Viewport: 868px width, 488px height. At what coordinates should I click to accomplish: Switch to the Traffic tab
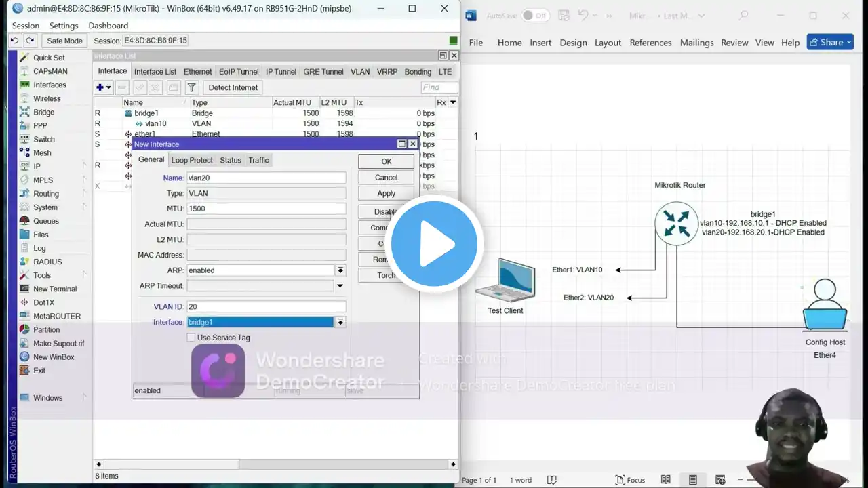pyautogui.click(x=258, y=160)
